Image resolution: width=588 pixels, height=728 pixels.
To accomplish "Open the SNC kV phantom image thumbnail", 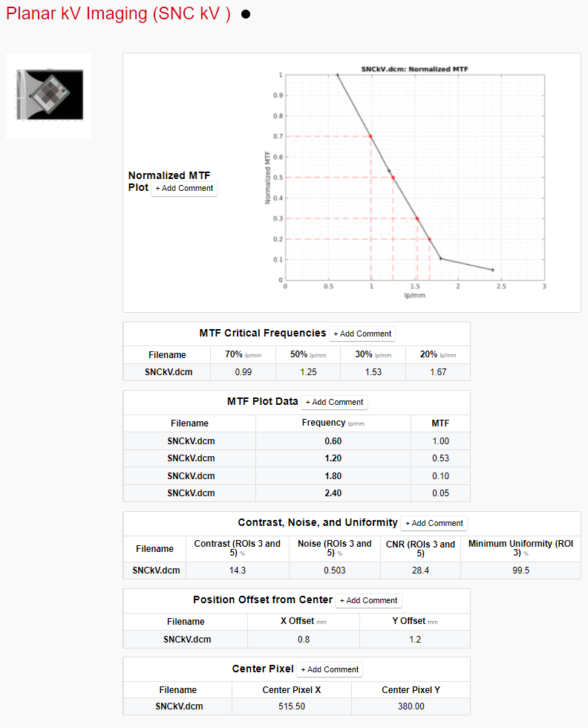I will (x=49, y=96).
